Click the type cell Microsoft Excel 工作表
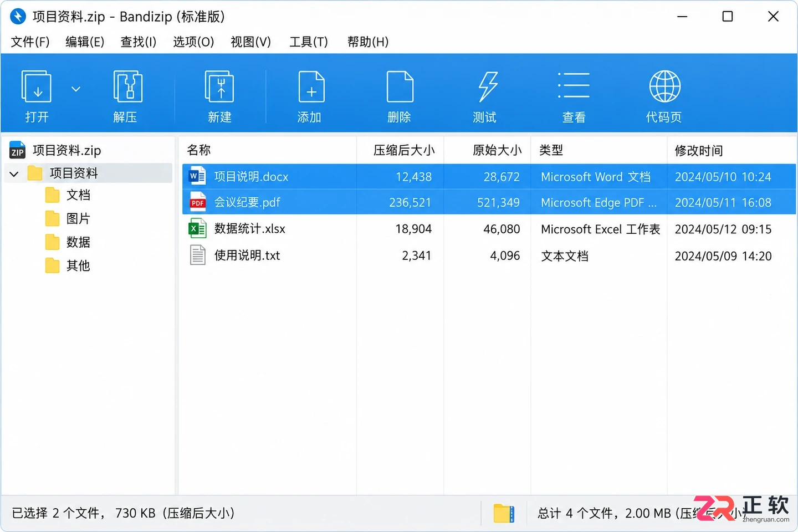This screenshot has width=798, height=532. point(601,229)
